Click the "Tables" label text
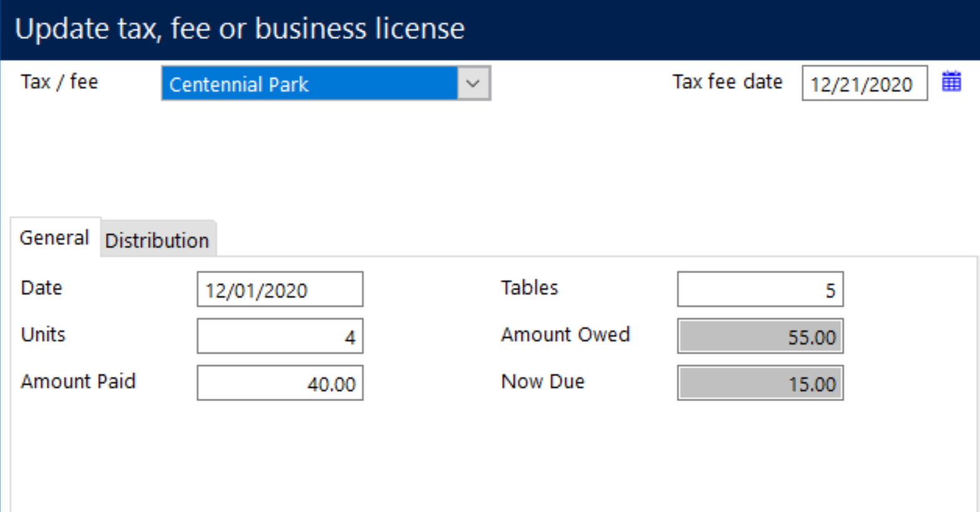980x512 pixels. pyautogui.click(x=529, y=288)
